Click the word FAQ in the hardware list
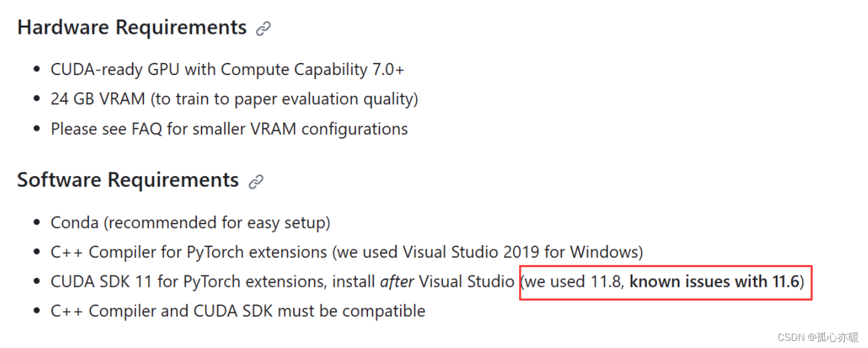This screenshot has width=868, height=348. click(144, 129)
